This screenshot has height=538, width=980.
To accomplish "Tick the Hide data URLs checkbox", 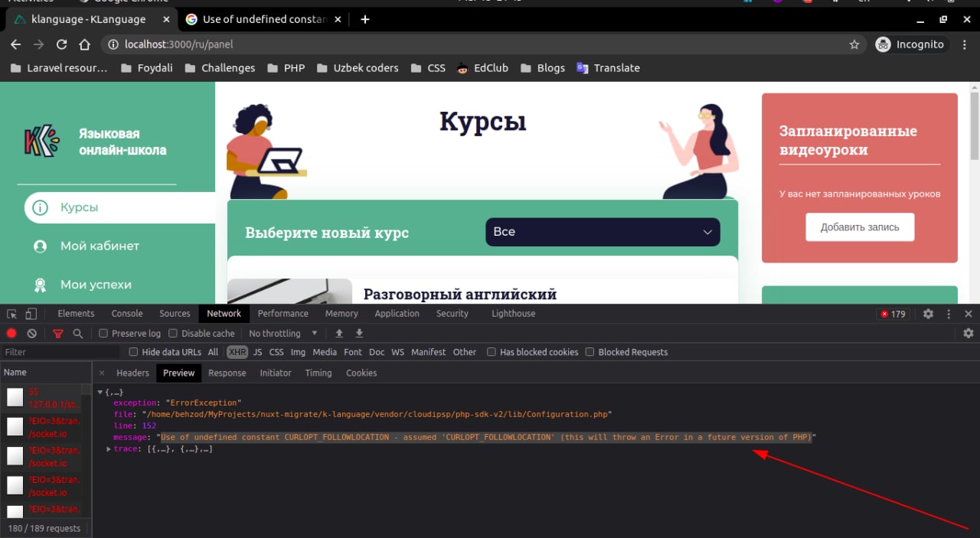I will [134, 352].
